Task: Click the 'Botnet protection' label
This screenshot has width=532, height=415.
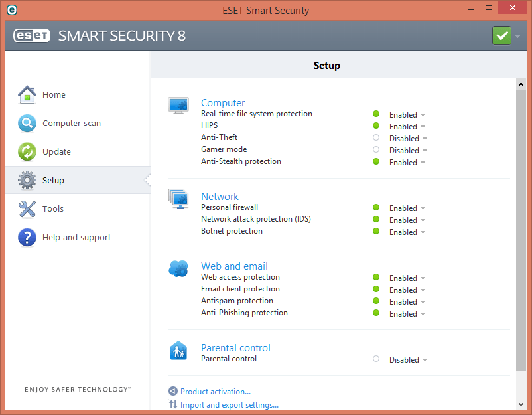Action: pyautogui.click(x=232, y=231)
